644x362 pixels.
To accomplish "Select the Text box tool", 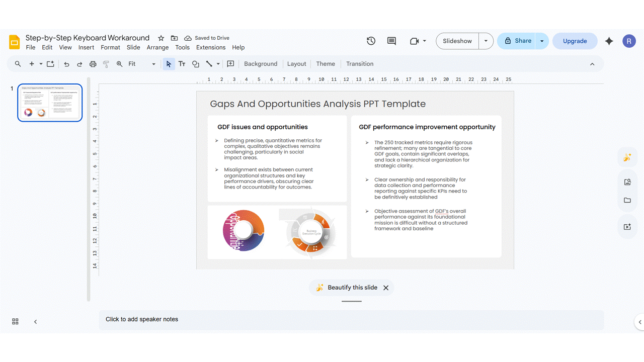I will (x=182, y=64).
